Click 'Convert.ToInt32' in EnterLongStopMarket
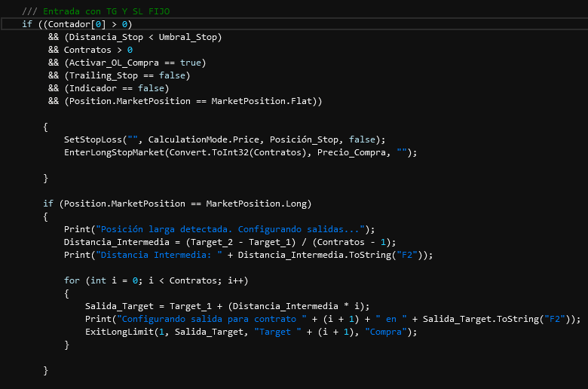 pos(209,152)
